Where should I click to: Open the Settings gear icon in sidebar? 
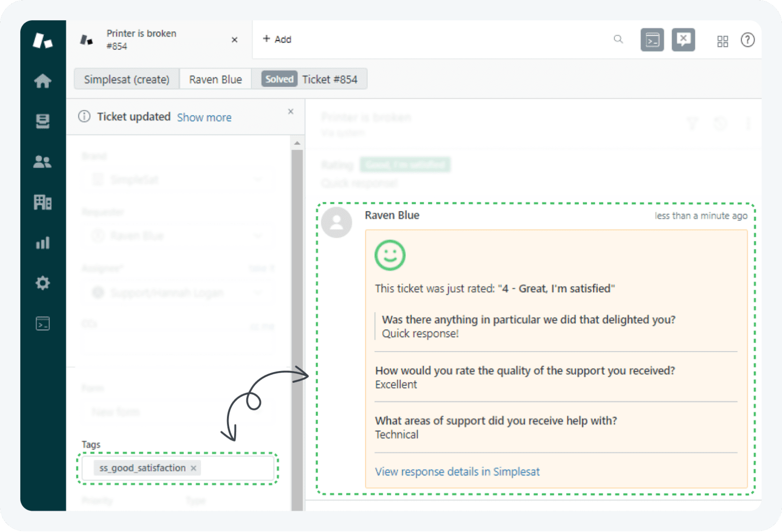pyautogui.click(x=43, y=283)
